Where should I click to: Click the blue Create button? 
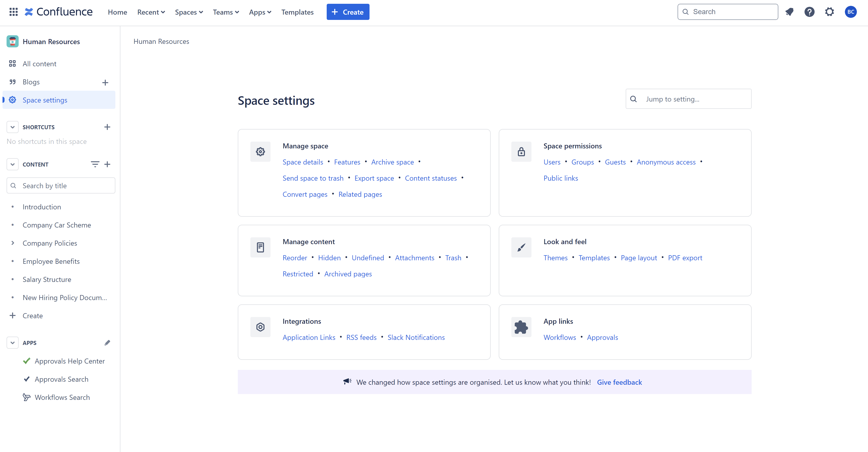[348, 12]
